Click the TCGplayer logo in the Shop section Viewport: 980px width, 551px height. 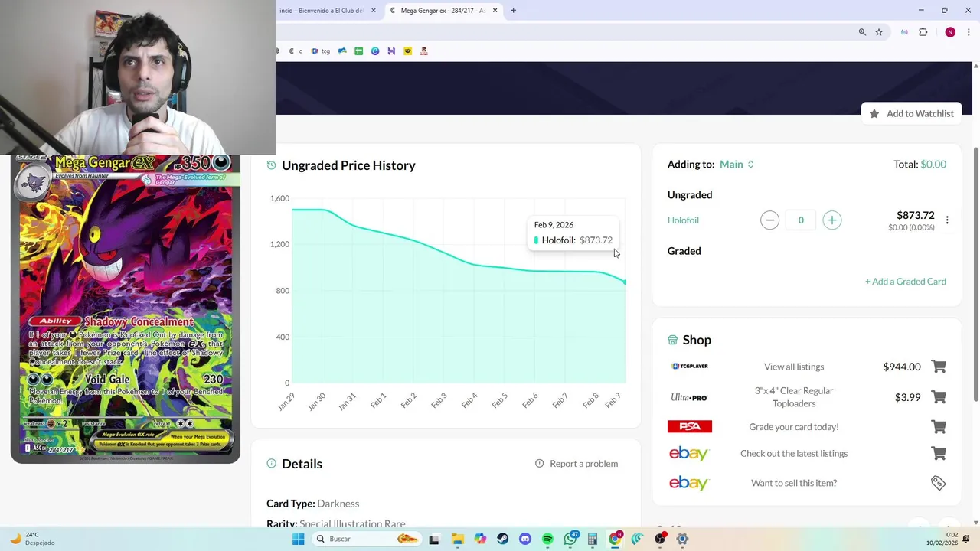coord(690,367)
